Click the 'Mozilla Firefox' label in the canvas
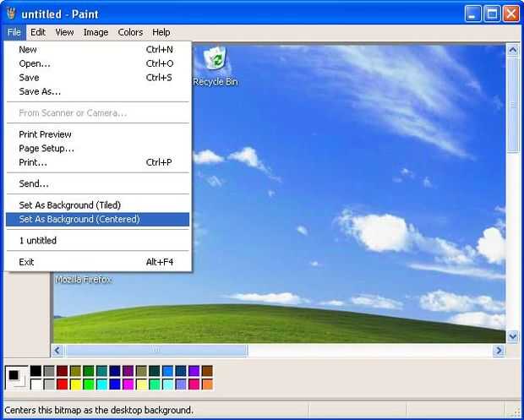The height and width of the screenshot is (420, 524). [x=84, y=280]
